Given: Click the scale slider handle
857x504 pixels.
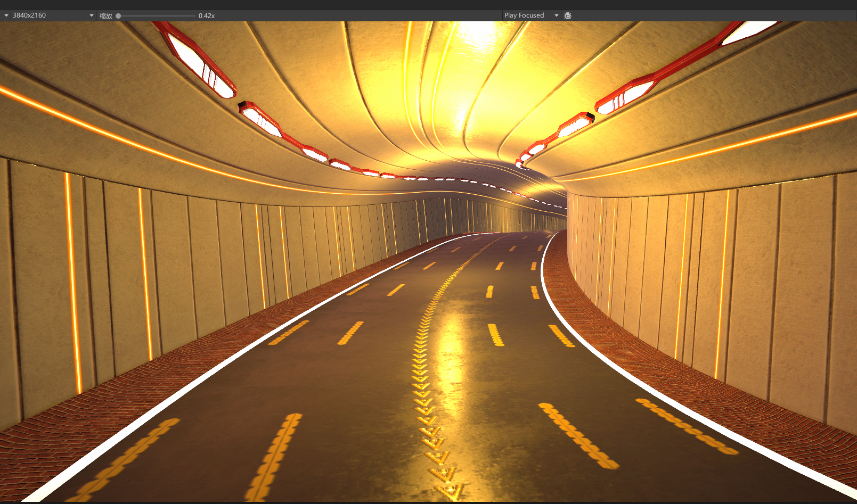Looking at the screenshot, I should 118,16.
